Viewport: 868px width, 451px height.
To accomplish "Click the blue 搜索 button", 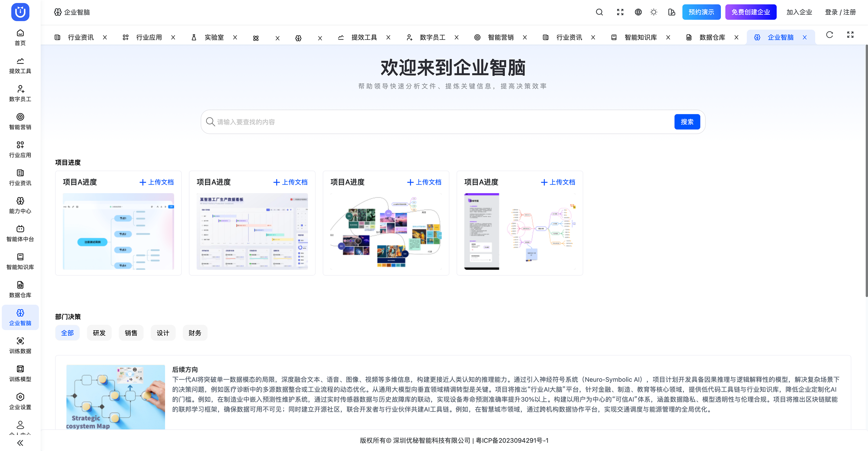I will coord(687,122).
